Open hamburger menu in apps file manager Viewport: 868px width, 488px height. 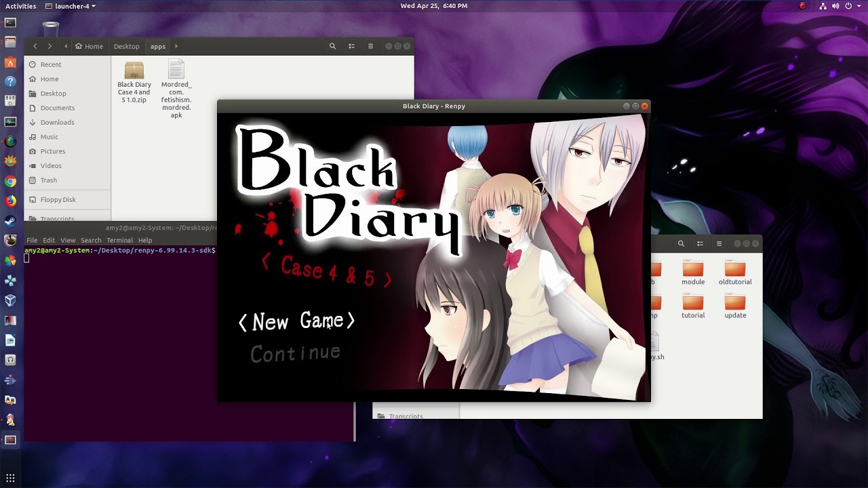pyautogui.click(x=370, y=46)
